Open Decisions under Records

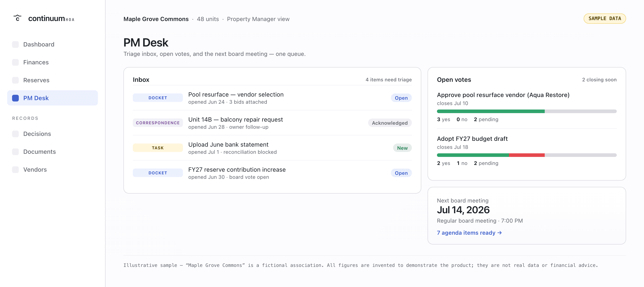click(53, 134)
